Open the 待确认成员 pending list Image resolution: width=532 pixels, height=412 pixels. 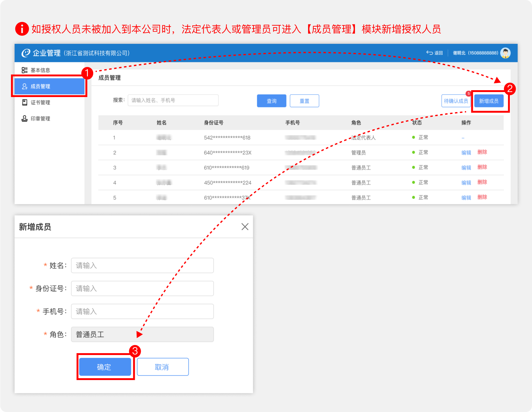pos(456,101)
